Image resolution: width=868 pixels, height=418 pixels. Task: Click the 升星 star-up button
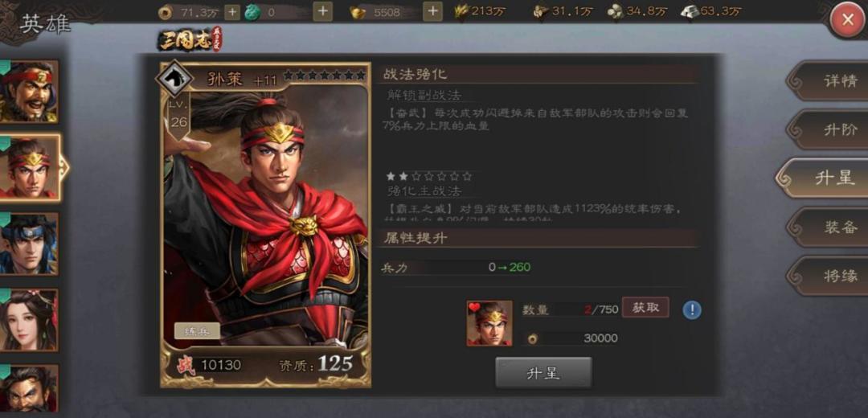(543, 373)
